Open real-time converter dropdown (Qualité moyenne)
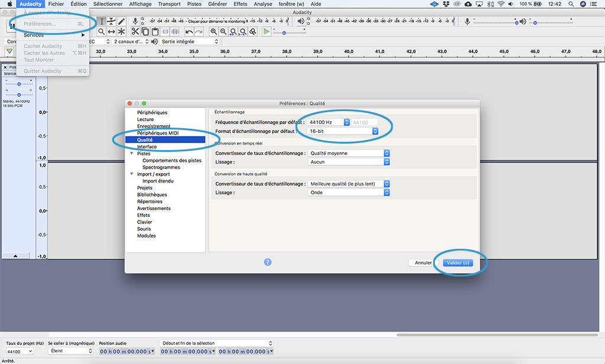The image size is (605, 364). click(349, 153)
